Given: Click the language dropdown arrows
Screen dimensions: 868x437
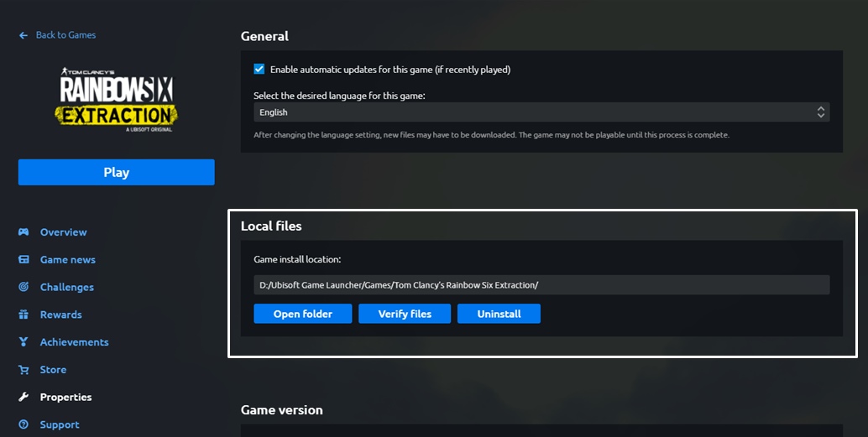Looking at the screenshot, I should 820,112.
